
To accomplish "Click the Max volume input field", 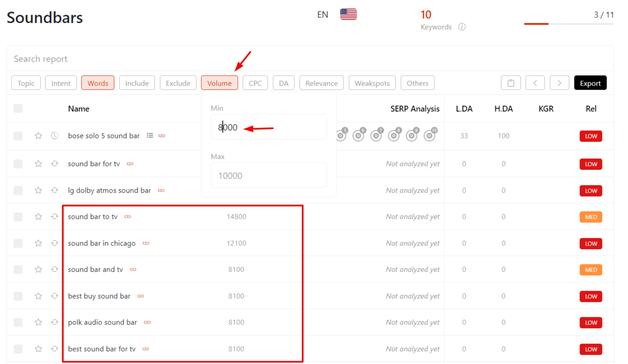I will point(268,175).
